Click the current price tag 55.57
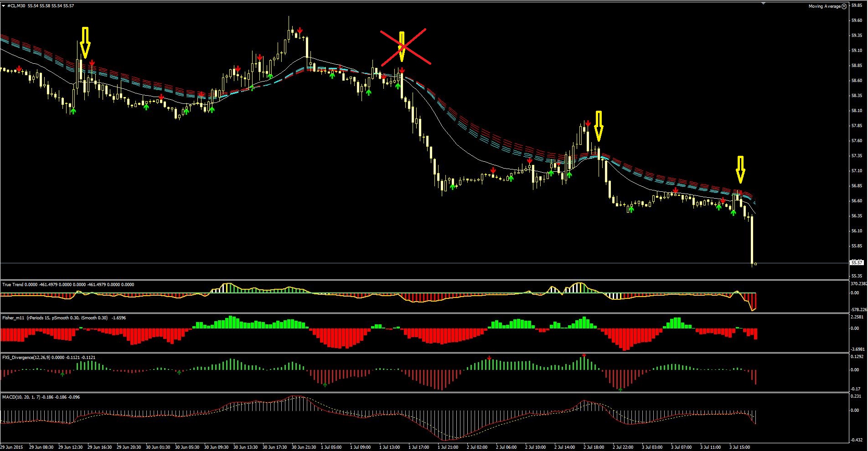Image resolution: width=868 pixels, height=451 pixels. pos(857,263)
